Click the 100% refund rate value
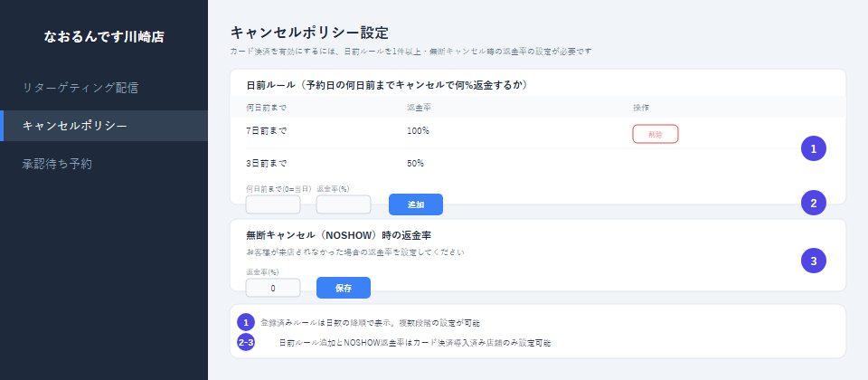Image resolution: width=868 pixels, height=380 pixels. pyautogui.click(x=418, y=131)
